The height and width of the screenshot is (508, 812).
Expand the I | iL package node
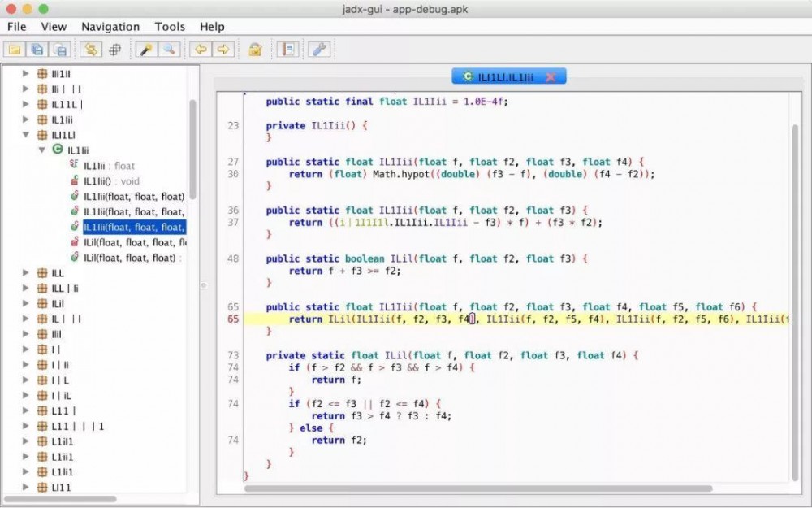(x=25, y=396)
